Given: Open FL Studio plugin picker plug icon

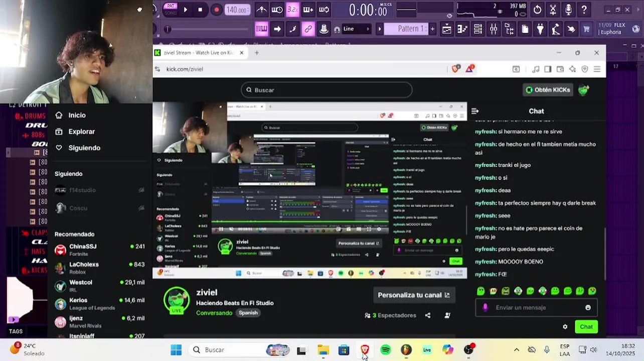Looking at the screenshot, I should click(x=540, y=29).
